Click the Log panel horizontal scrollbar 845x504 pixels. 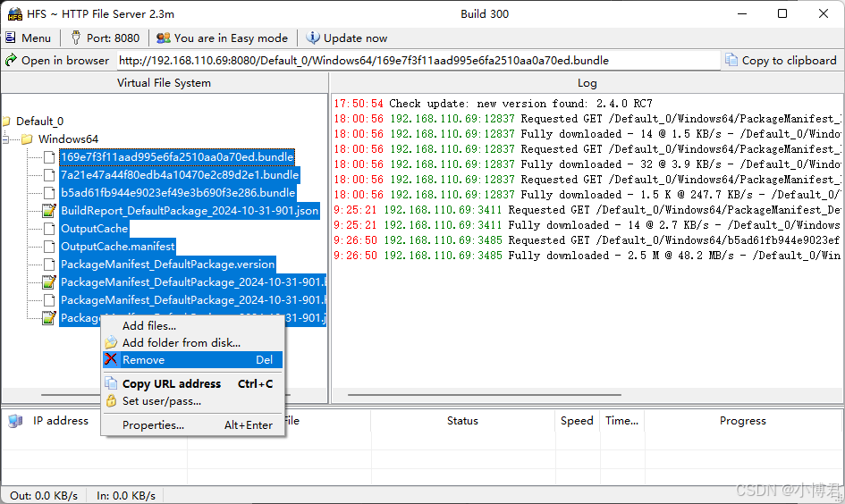[484, 395]
